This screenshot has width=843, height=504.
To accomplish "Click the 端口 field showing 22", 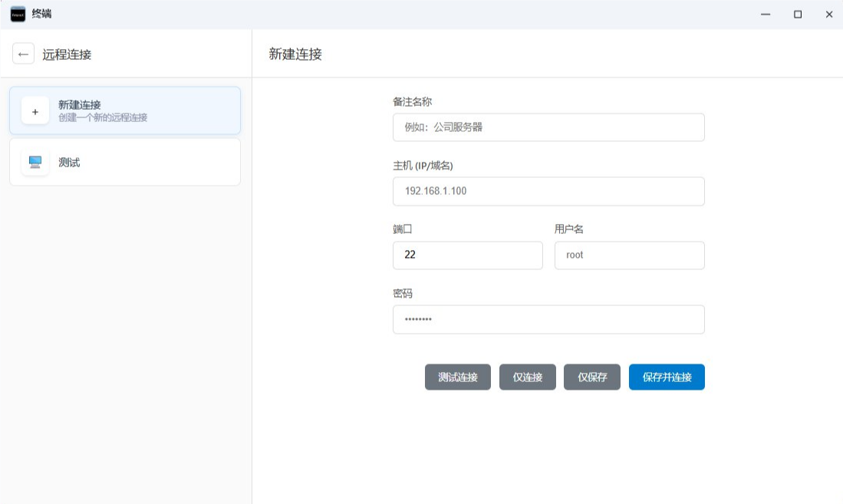I will point(467,255).
